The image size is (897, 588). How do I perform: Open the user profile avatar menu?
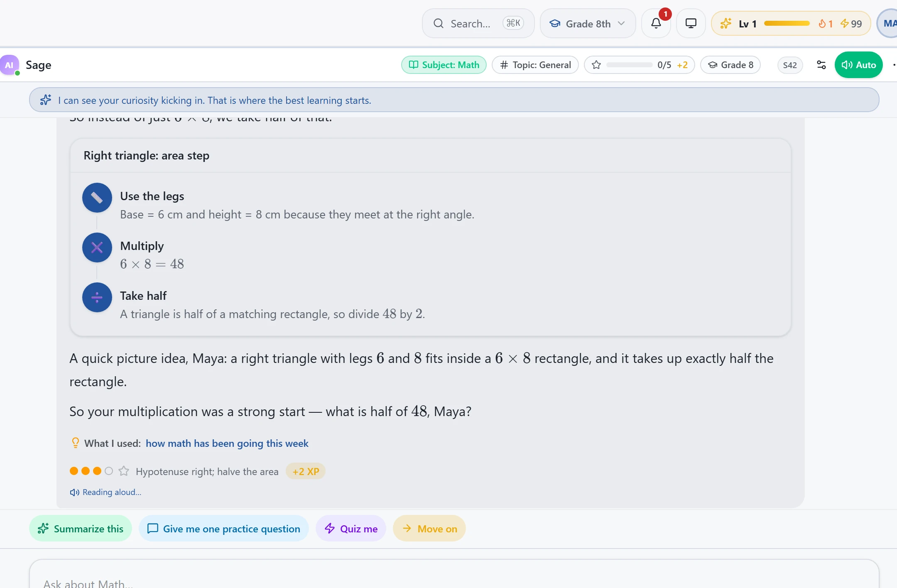tap(888, 24)
